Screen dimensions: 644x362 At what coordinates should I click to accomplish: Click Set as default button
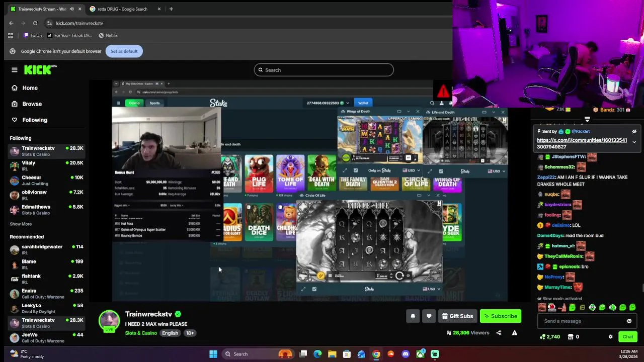[x=124, y=51]
